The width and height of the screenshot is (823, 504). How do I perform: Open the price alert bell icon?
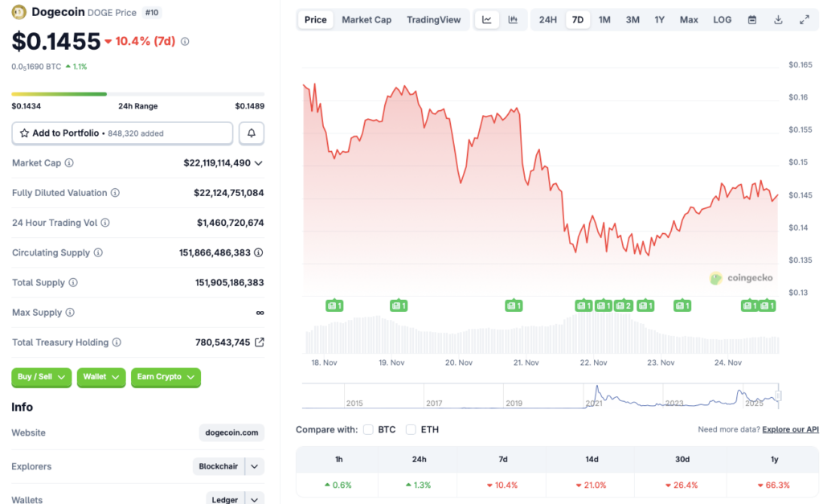(252, 133)
